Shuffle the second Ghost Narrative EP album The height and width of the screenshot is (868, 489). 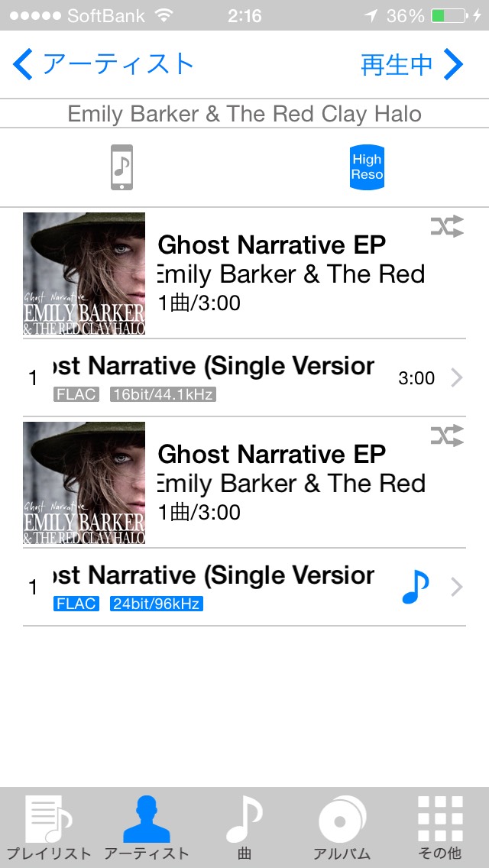click(447, 436)
